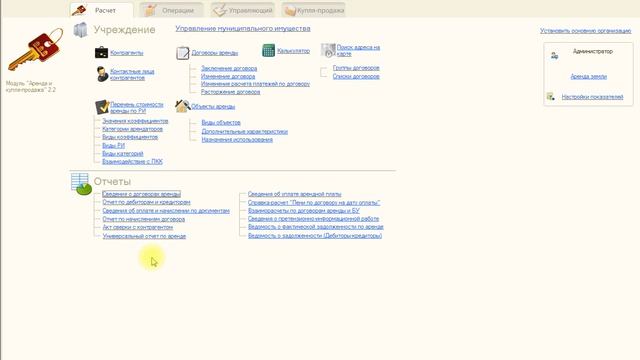640x360 pixels.
Task: Click the module version label under the key
Action: click(x=31, y=87)
